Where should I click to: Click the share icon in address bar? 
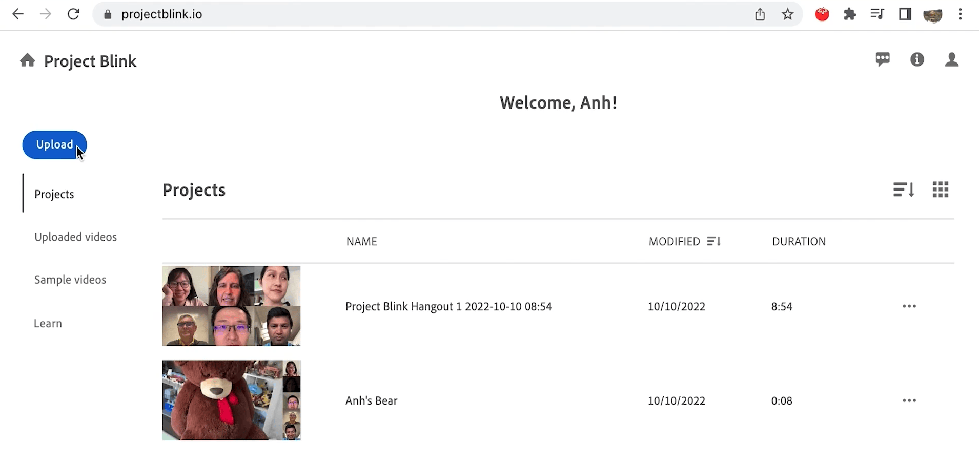760,14
